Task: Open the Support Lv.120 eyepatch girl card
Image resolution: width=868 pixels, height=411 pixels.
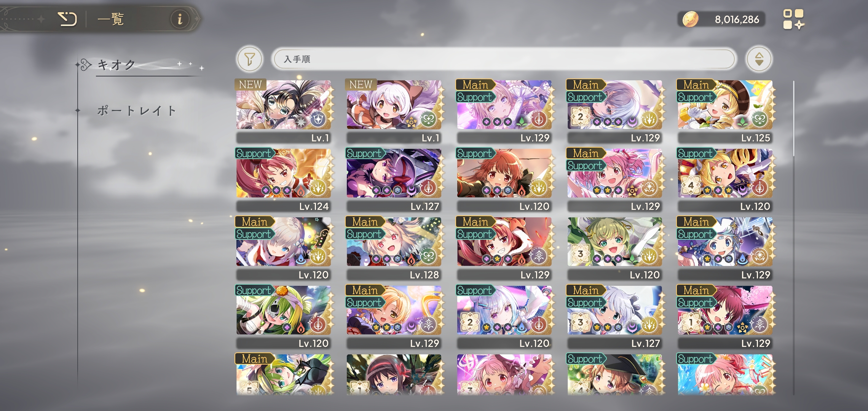Action: pyautogui.click(x=284, y=316)
